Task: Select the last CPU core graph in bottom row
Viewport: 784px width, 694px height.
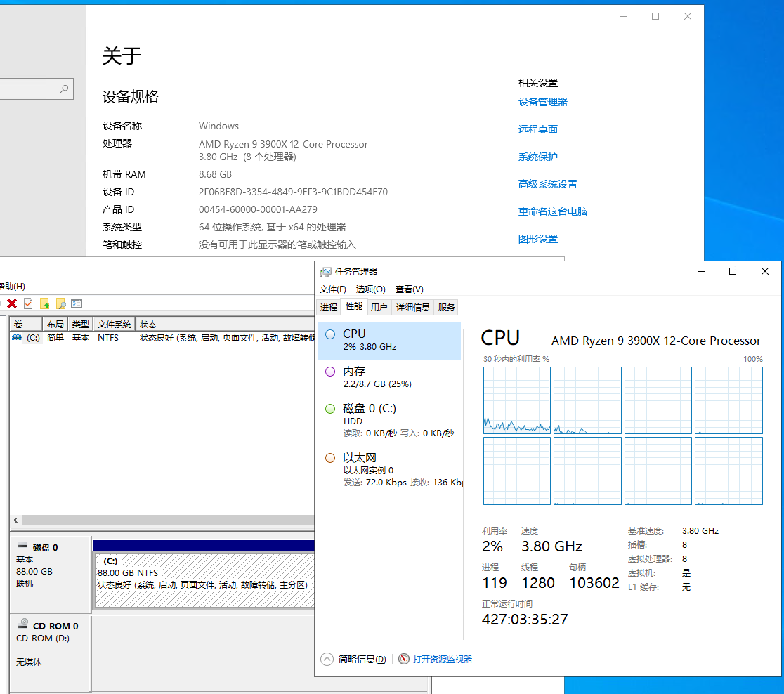Action: [729, 471]
